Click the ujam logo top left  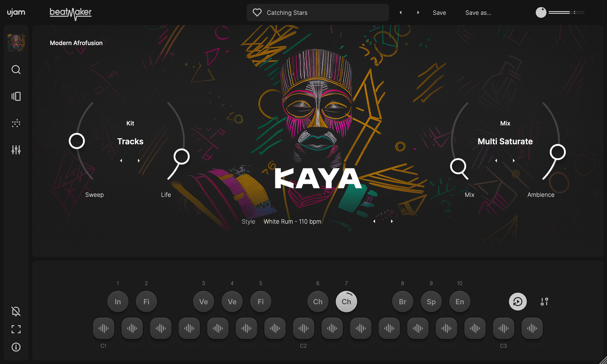[16, 12]
